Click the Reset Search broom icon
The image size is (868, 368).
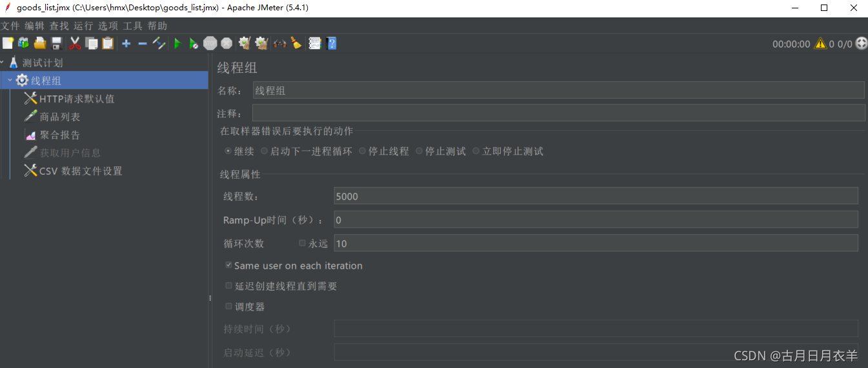(296, 43)
